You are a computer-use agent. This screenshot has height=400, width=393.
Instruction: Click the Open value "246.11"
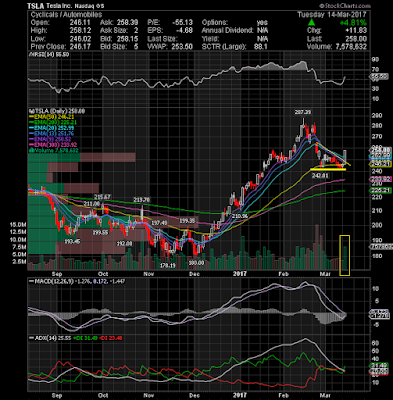coord(80,23)
